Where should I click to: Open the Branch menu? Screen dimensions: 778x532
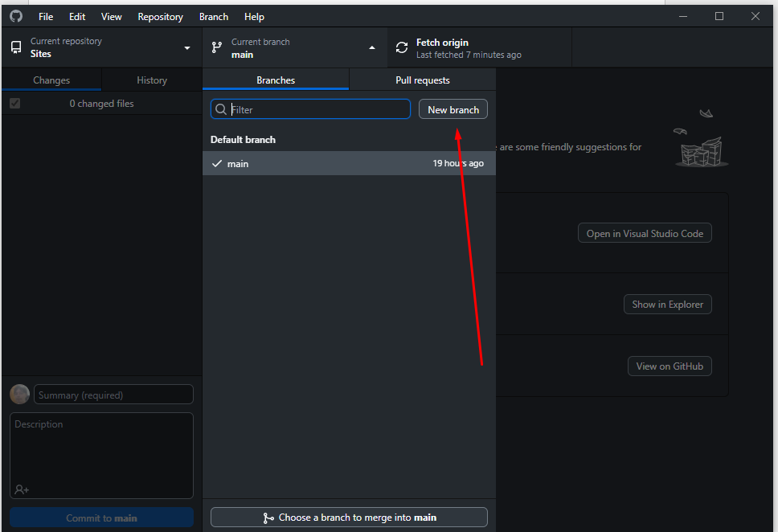(214, 16)
